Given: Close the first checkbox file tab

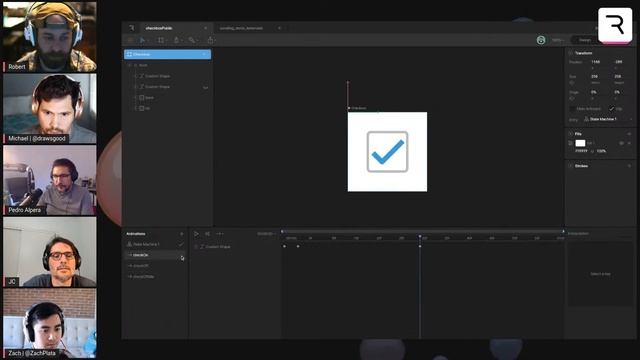Looking at the screenshot, I should pos(205,28).
